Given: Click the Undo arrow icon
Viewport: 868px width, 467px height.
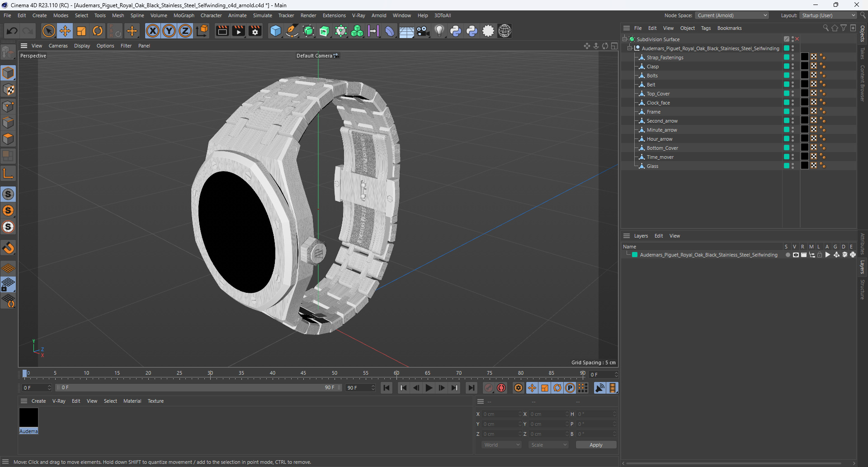Looking at the screenshot, I should pos(12,31).
